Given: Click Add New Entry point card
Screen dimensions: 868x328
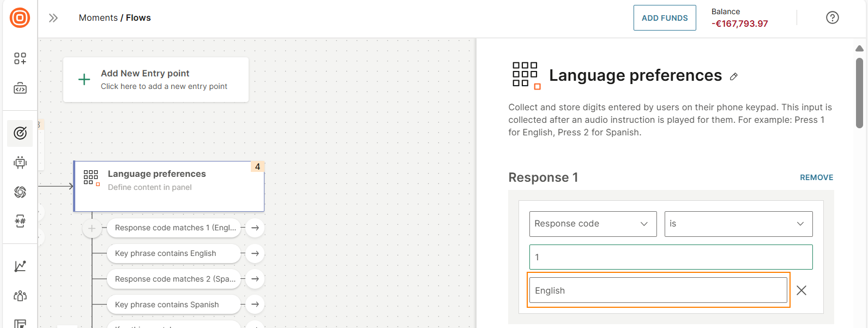Looking at the screenshot, I should pos(156,80).
